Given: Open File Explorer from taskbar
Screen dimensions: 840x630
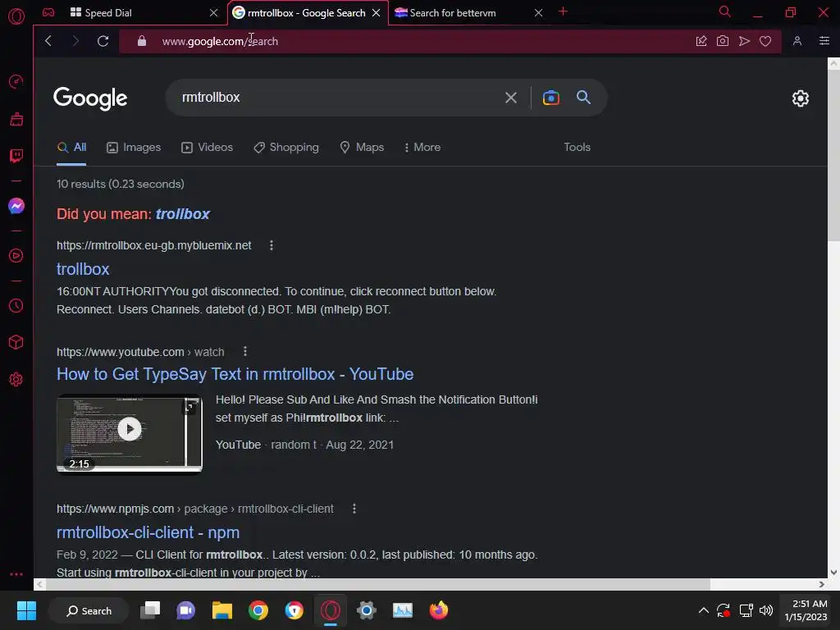Looking at the screenshot, I should [x=221, y=610].
